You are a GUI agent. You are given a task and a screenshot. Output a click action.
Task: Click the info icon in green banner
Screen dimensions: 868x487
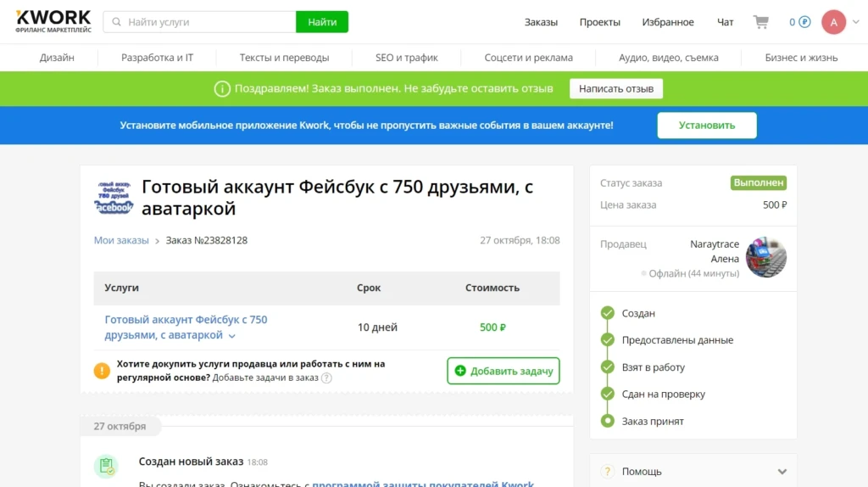222,88
